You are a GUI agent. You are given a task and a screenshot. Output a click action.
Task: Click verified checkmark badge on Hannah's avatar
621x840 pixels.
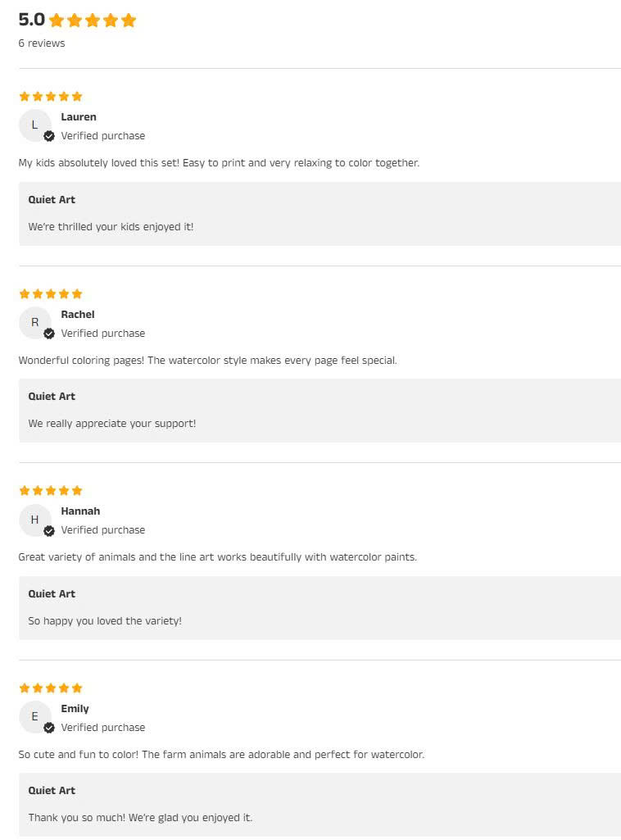pyautogui.click(x=49, y=530)
